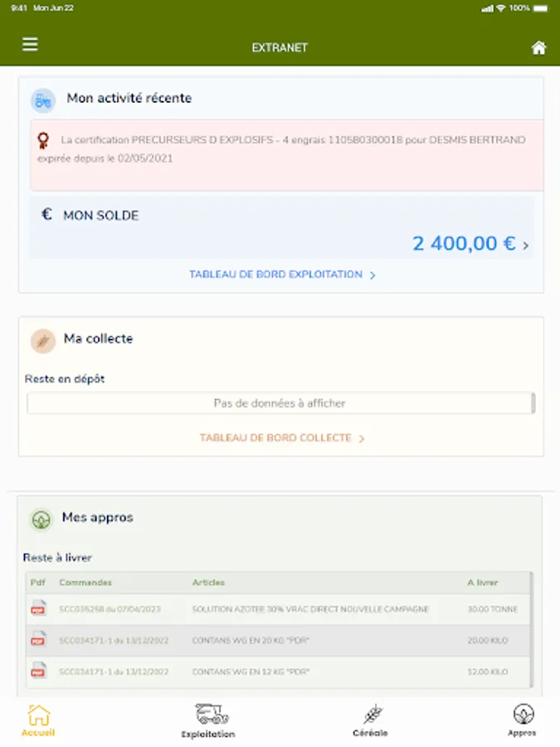Select the Accueil tab
The width and height of the screenshot is (560, 747).
point(38,720)
